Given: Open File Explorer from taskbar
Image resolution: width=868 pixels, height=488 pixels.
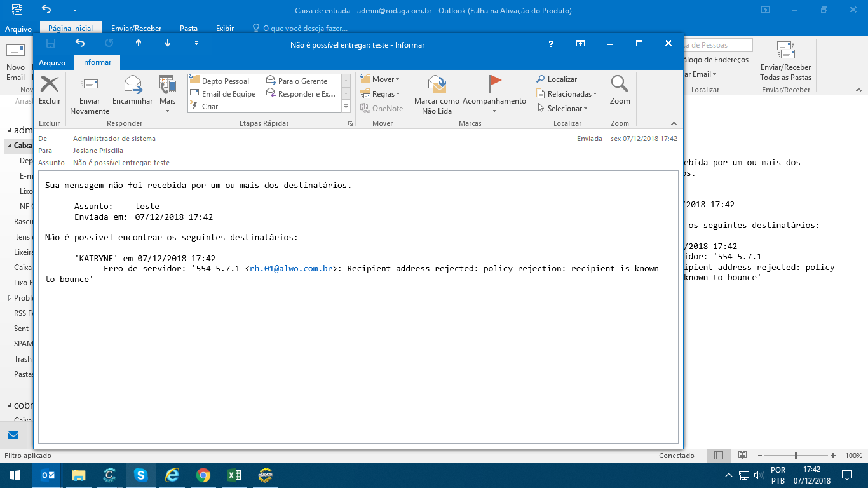Looking at the screenshot, I should click(78, 475).
